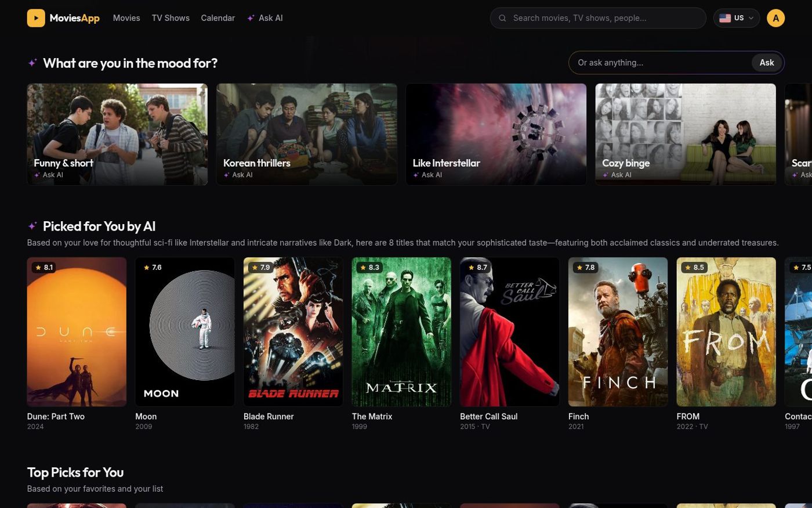Click the sparkle icon beside Picked for You
812x508 pixels.
(32, 226)
